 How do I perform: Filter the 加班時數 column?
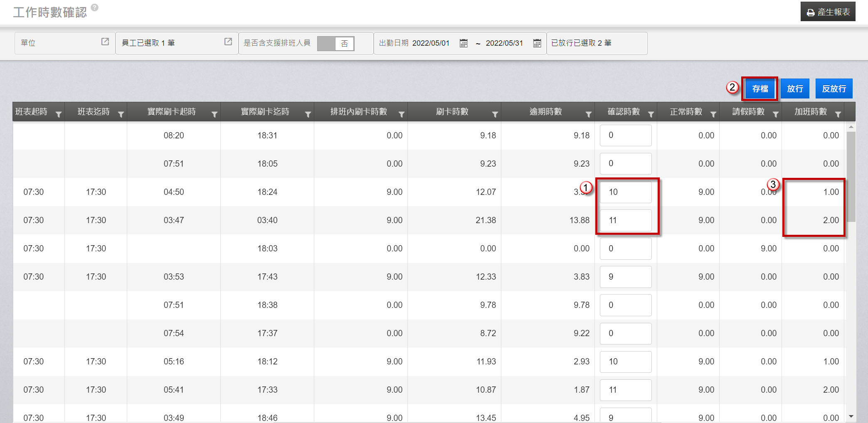pos(838,114)
